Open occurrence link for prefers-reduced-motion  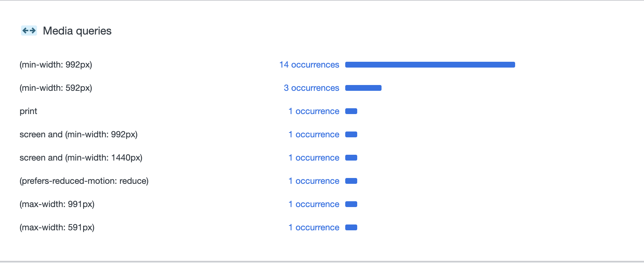tap(314, 181)
